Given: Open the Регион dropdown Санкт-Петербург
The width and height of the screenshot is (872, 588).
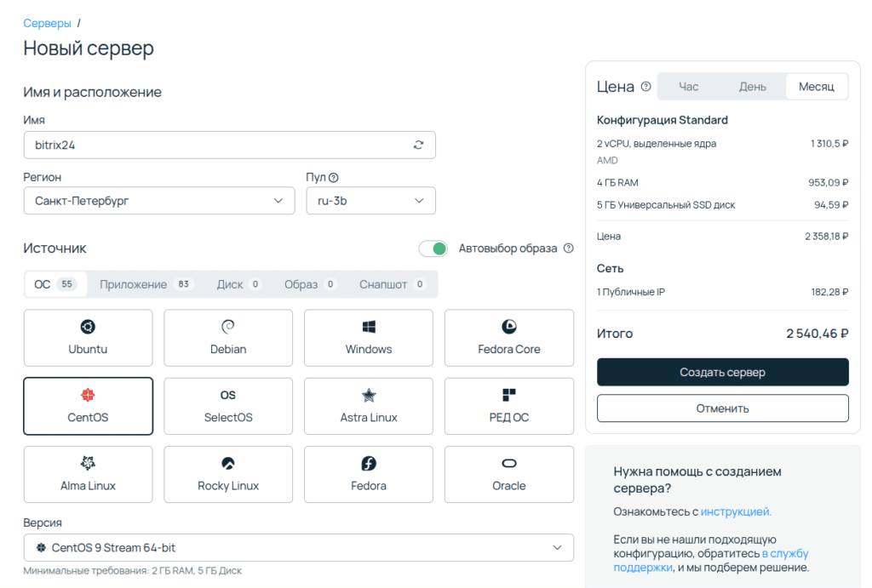Looking at the screenshot, I should point(159,201).
